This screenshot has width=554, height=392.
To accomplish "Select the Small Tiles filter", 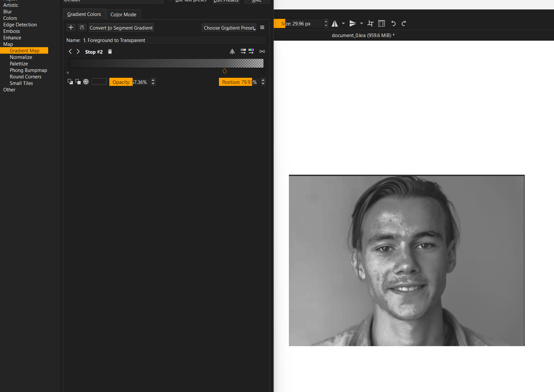I will click(21, 83).
